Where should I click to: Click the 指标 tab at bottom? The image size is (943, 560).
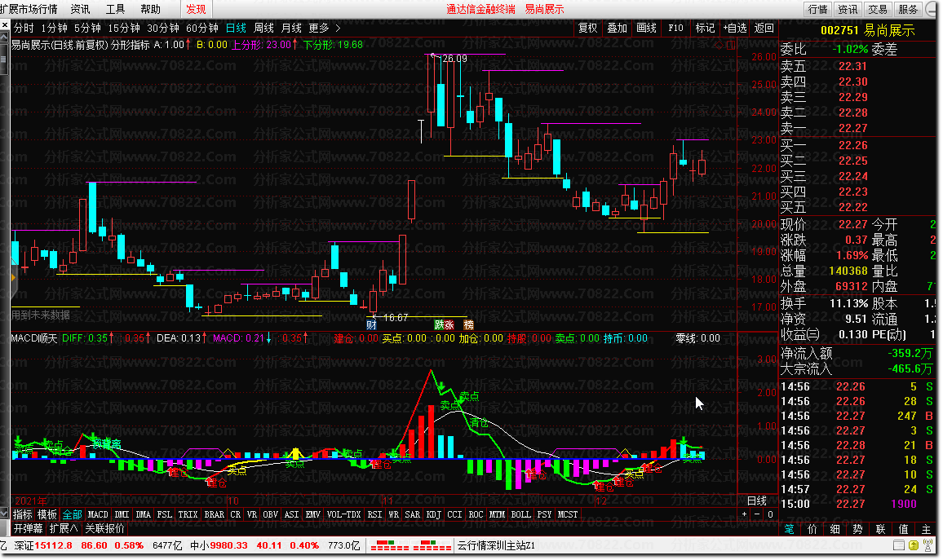click(23, 515)
